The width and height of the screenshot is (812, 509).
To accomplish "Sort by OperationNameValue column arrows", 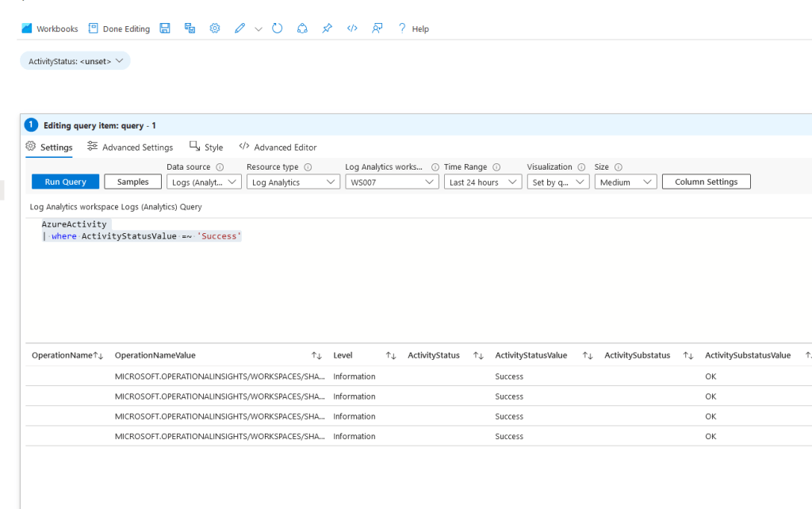I will point(316,356).
